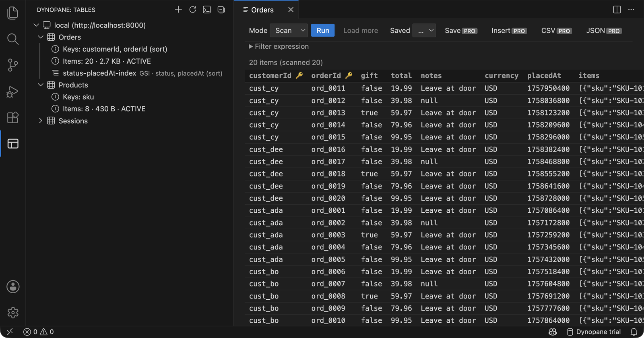Viewport: 644px width, 338px height.
Task: Select the Products Keys: sku row
Action: [73, 97]
